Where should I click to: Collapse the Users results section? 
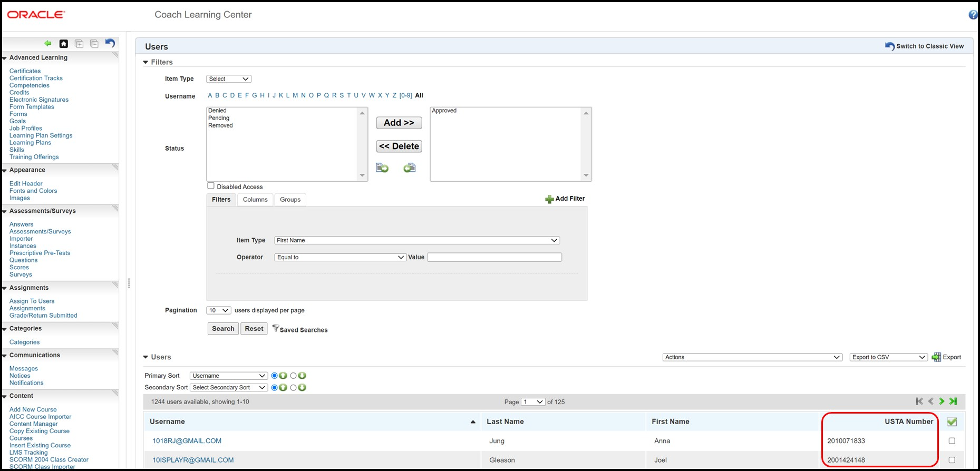(x=146, y=357)
